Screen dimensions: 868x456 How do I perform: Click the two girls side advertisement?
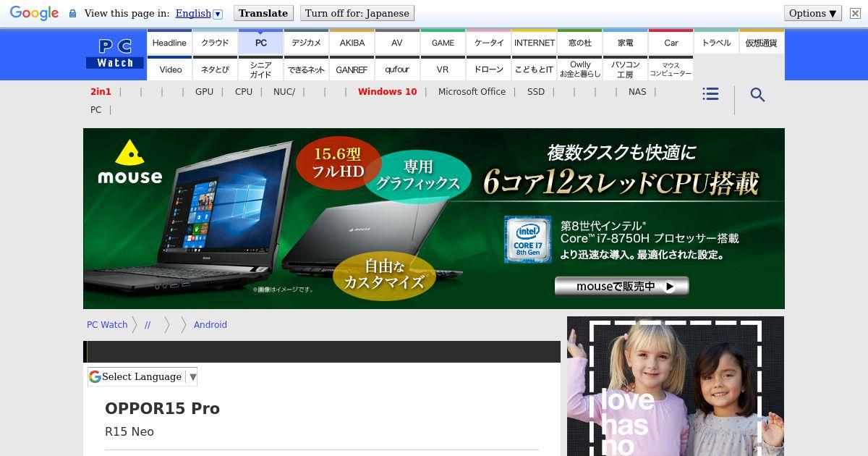(x=676, y=386)
